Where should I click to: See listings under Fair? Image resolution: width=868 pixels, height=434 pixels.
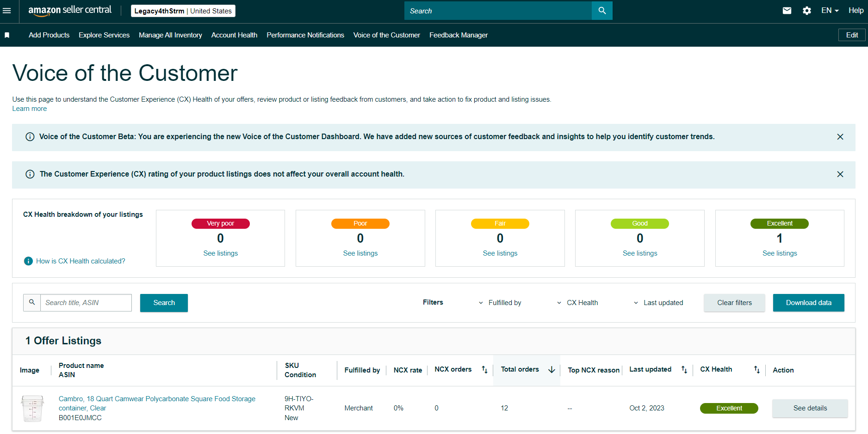(x=500, y=253)
